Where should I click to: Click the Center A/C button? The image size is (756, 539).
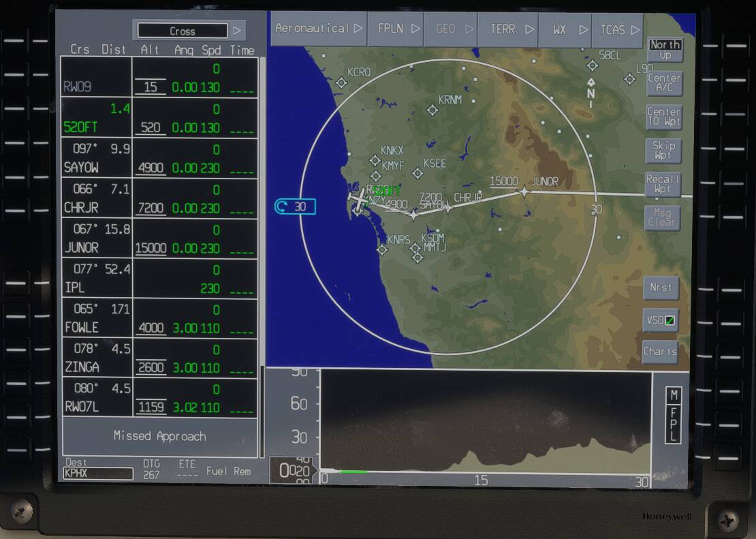click(x=664, y=83)
